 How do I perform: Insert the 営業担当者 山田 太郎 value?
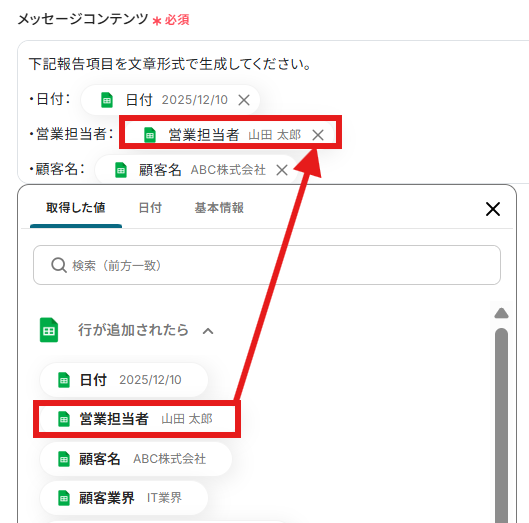tap(137, 419)
